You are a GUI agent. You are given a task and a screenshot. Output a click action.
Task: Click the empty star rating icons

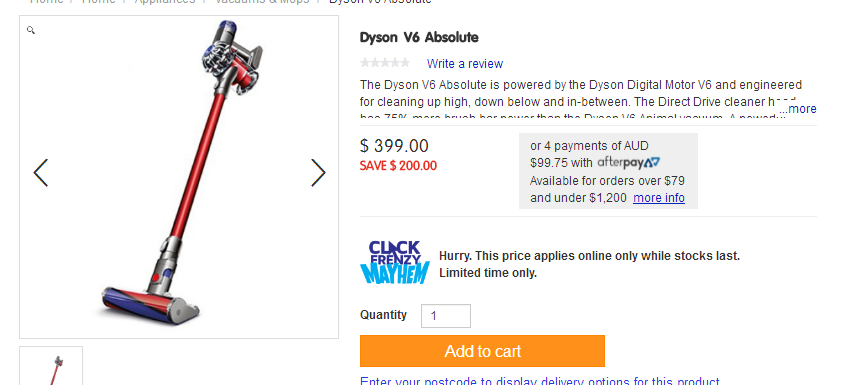(x=385, y=63)
